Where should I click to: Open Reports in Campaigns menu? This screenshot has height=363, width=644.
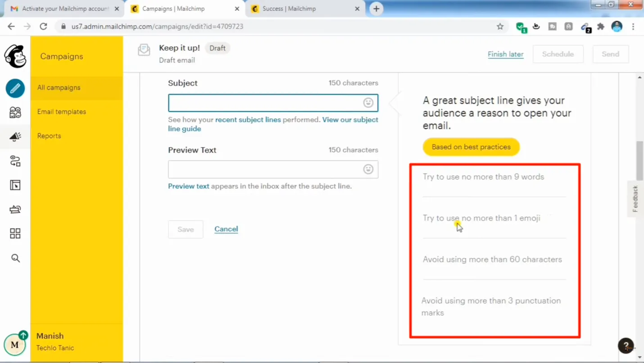(49, 136)
